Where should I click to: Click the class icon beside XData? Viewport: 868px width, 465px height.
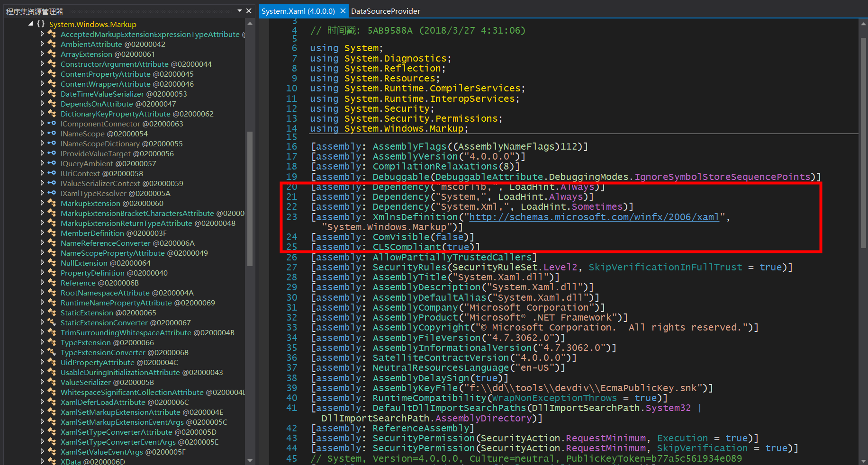point(52,461)
